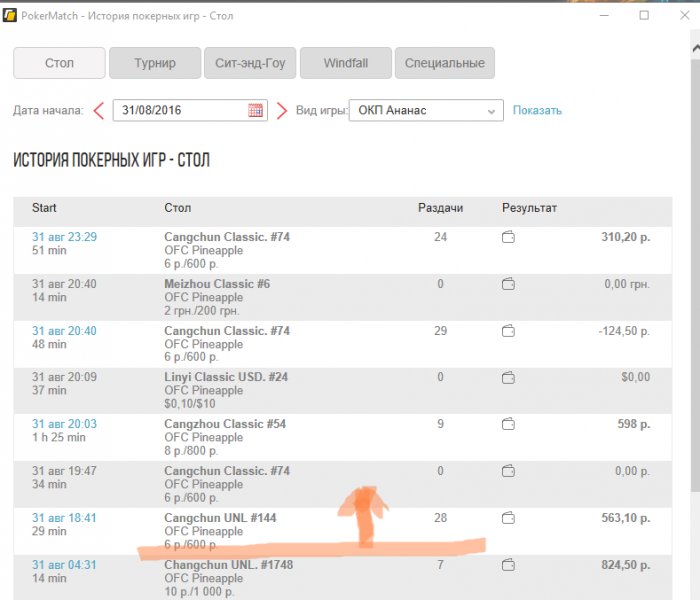Click wallet icon in 31 авг 19:47 row
700x600 pixels.
point(508,471)
